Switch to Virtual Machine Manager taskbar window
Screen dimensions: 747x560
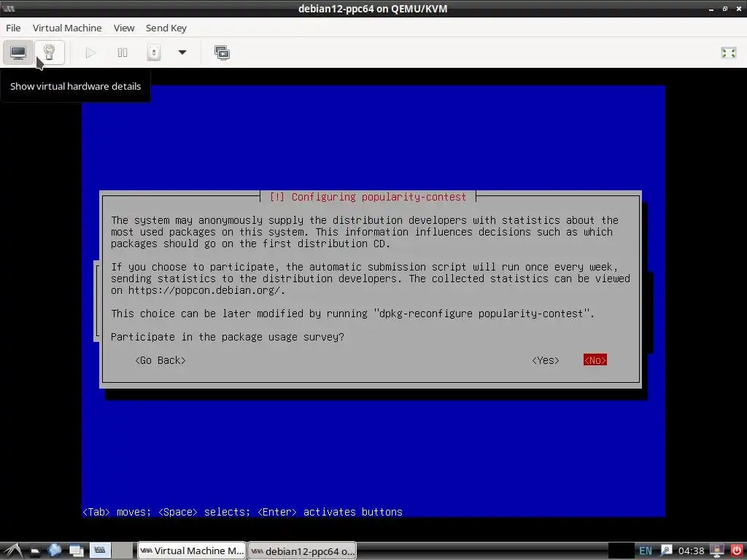click(x=192, y=551)
